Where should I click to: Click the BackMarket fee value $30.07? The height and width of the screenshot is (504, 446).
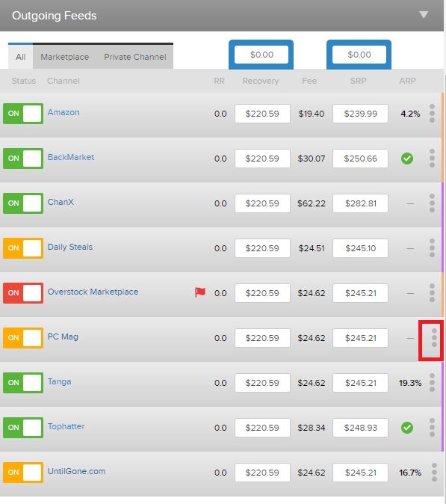coord(311,159)
